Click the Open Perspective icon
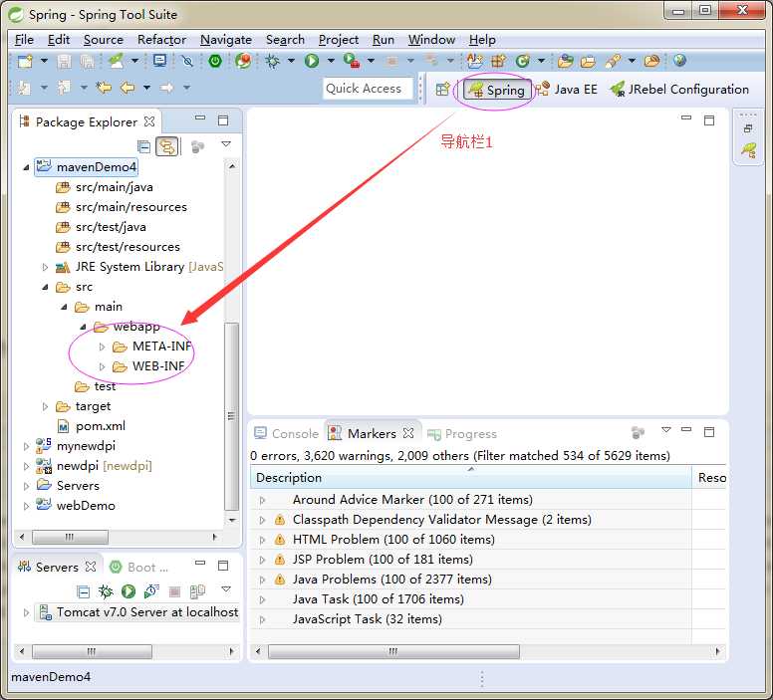 pos(442,90)
